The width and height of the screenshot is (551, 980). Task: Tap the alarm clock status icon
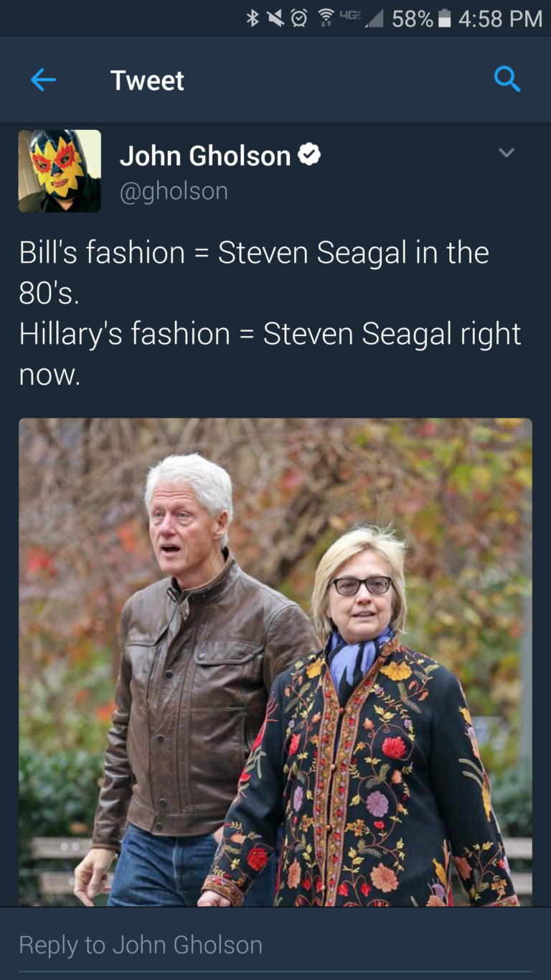tap(298, 19)
